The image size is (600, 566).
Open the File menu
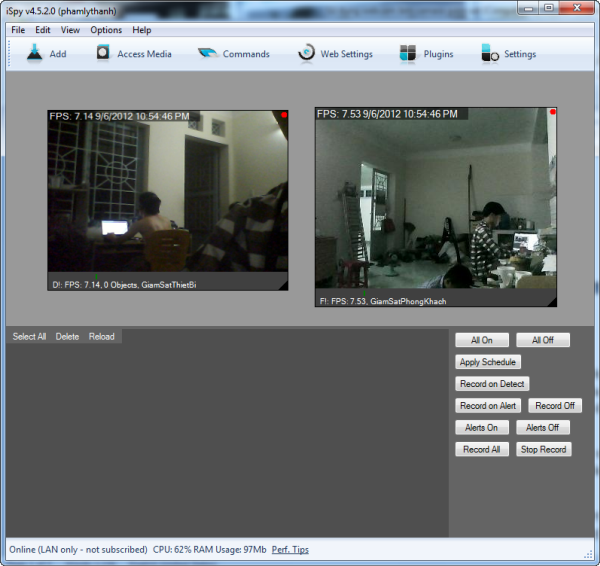(x=18, y=30)
